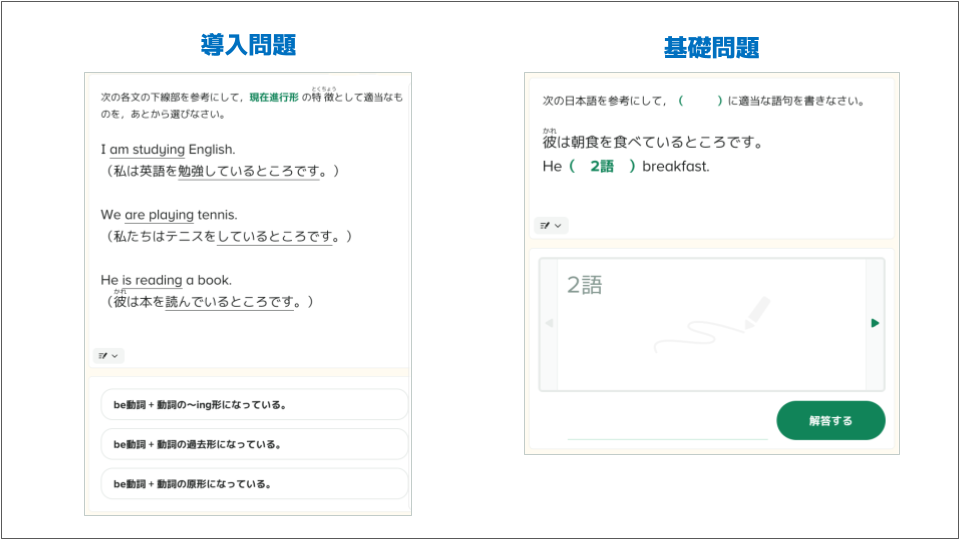The height and width of the screenshot is (540, 960).
Task: Click the 現在進行形 green keyword
Action: 274,97
